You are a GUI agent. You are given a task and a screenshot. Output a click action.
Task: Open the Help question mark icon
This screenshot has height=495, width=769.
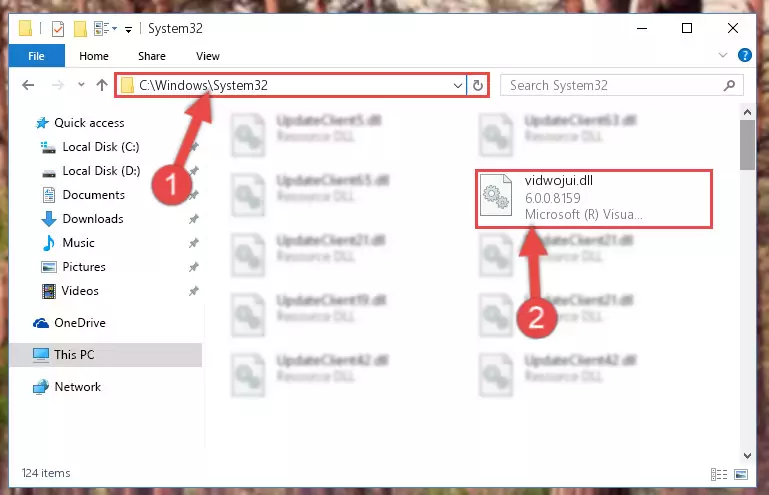(x=744, y=55)
